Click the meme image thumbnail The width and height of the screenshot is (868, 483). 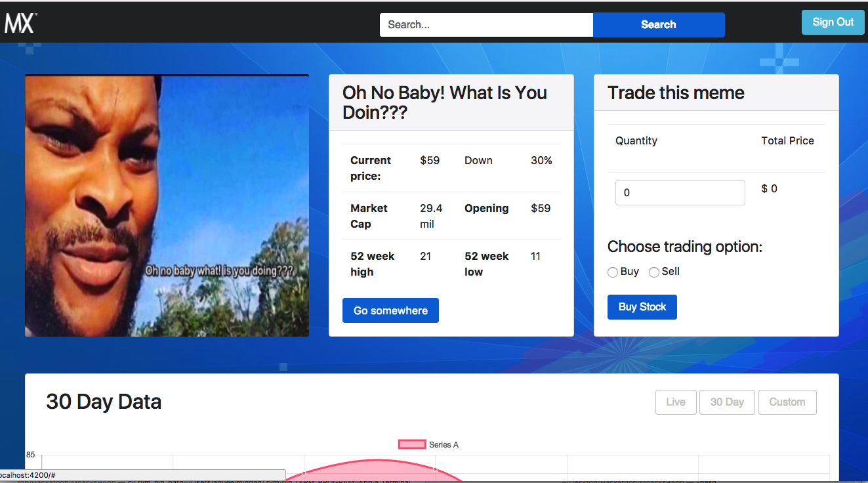coord(167,205)
